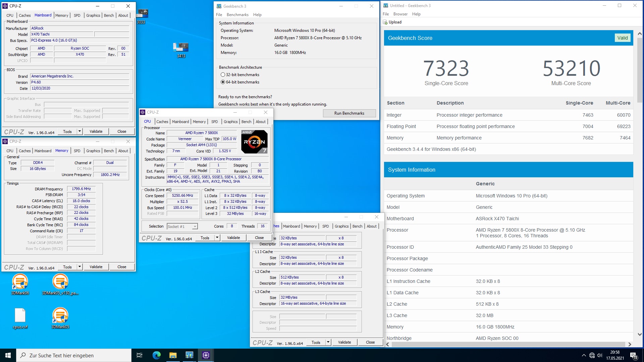Open the Benchmarks menu in Geekbench 3

tap(237, 15)
